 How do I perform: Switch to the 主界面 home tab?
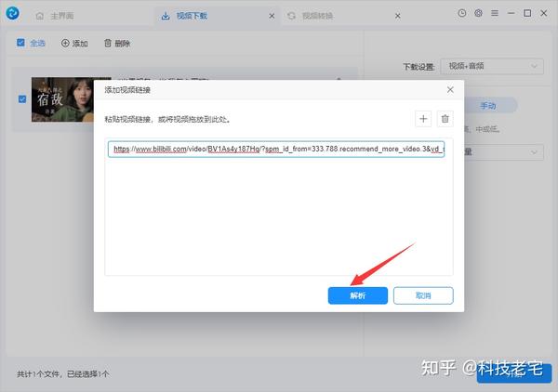click(x=55, y=16)
